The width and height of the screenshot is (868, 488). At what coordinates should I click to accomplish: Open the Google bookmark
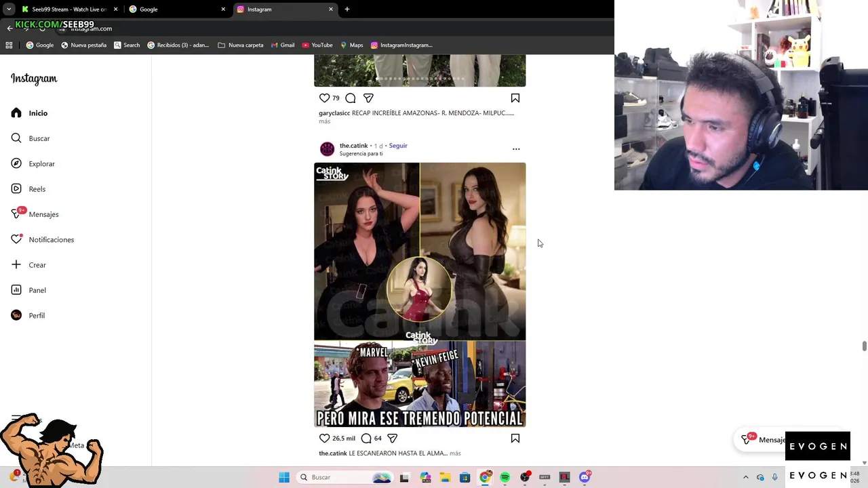(x=39, y=45)
